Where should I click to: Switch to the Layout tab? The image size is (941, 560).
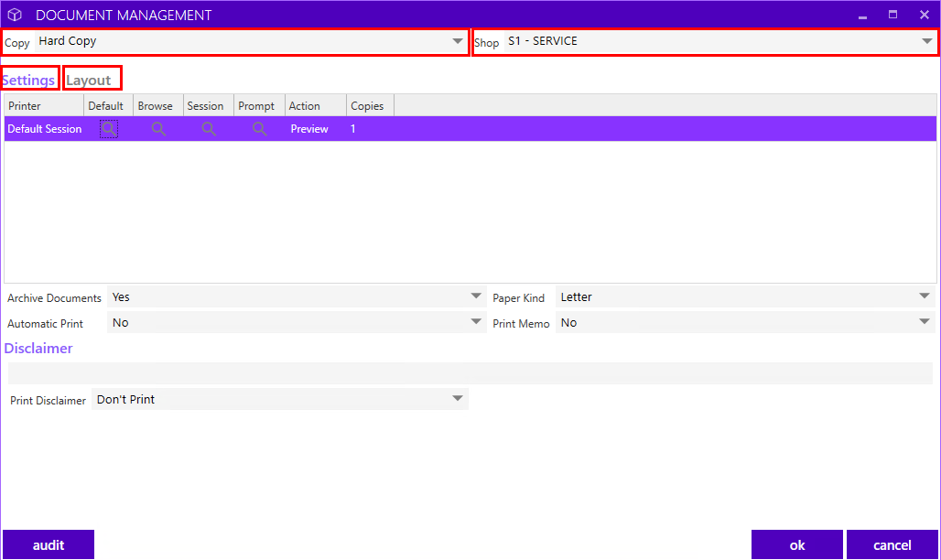(89, 80)
